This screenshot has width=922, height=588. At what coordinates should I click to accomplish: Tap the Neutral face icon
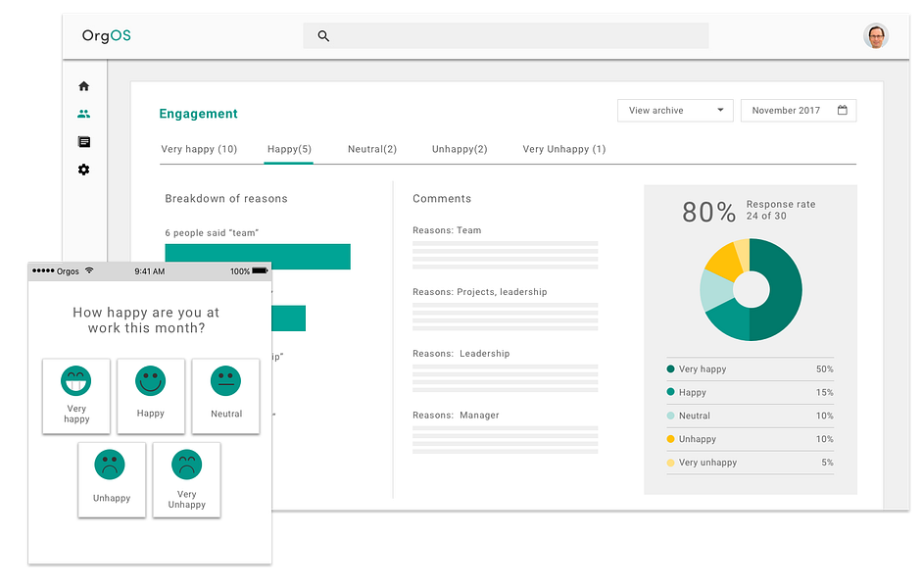pos(225,381)
